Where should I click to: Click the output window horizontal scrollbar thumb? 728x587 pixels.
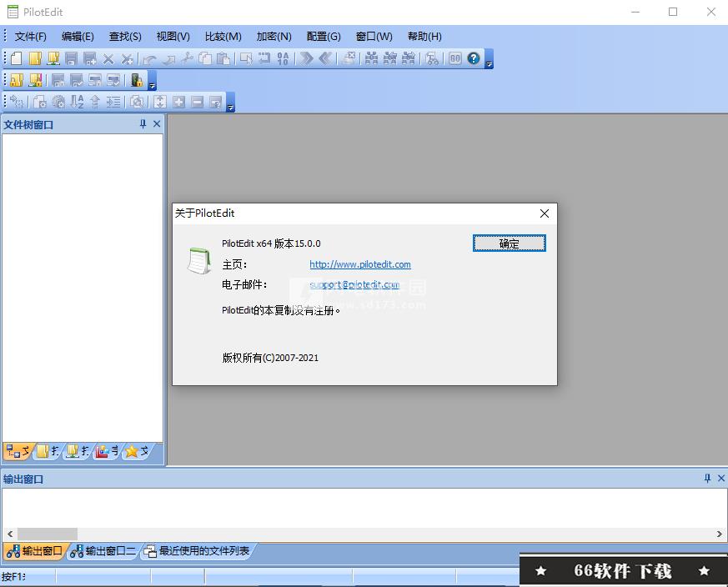click(48, 534)
